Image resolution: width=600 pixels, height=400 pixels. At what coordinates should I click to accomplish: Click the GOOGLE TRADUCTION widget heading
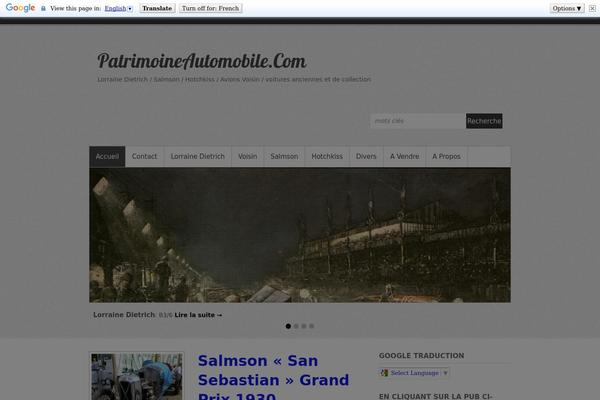(421, 356)
